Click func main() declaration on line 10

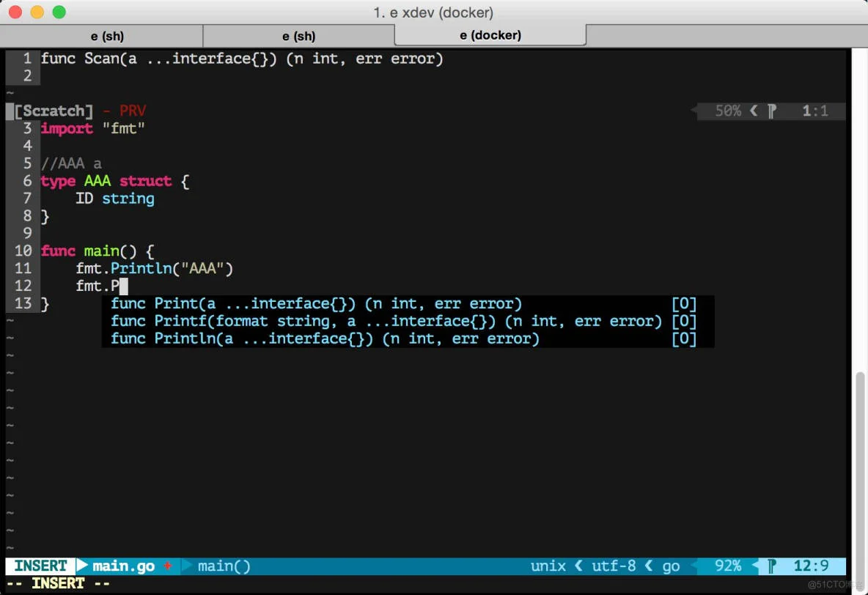click(x=98, y=251)
